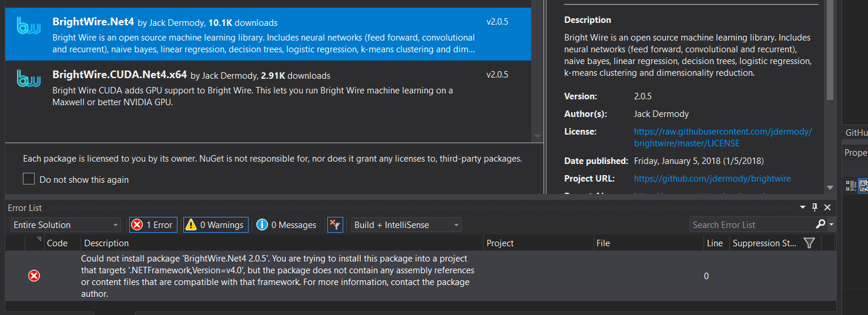
Task: Click the Error List search magnifier icon
Action: 820,224
